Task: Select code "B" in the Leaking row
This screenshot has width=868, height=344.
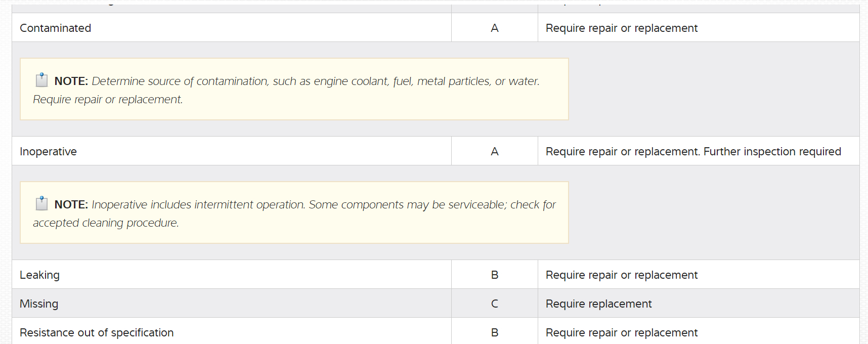Action: coord(494,275)
